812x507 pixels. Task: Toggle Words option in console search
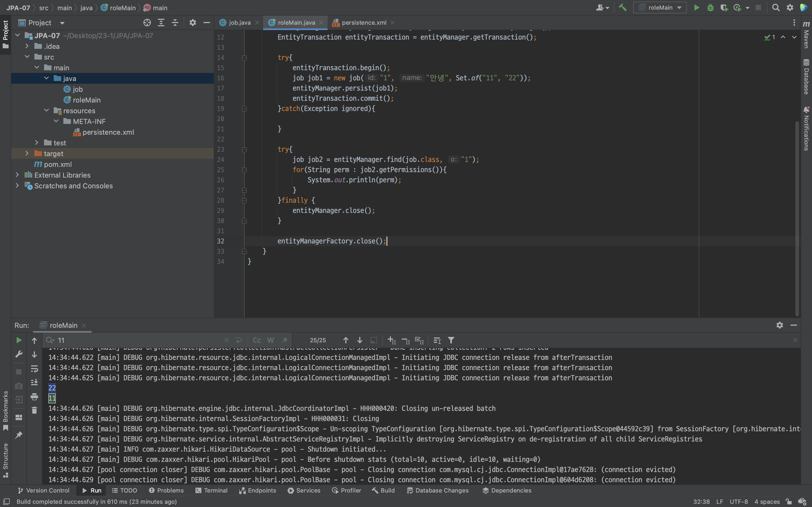270,340
